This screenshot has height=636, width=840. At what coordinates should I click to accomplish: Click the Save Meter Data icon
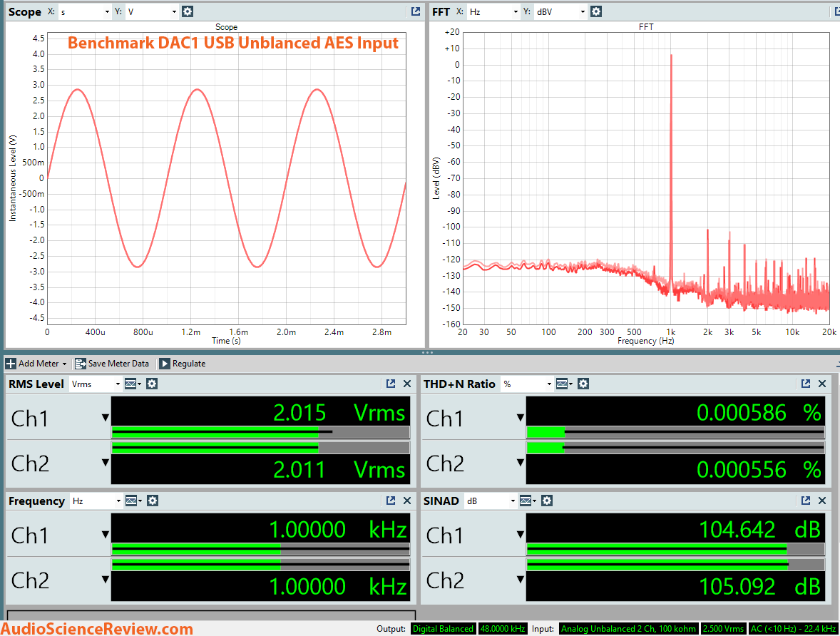81,363
